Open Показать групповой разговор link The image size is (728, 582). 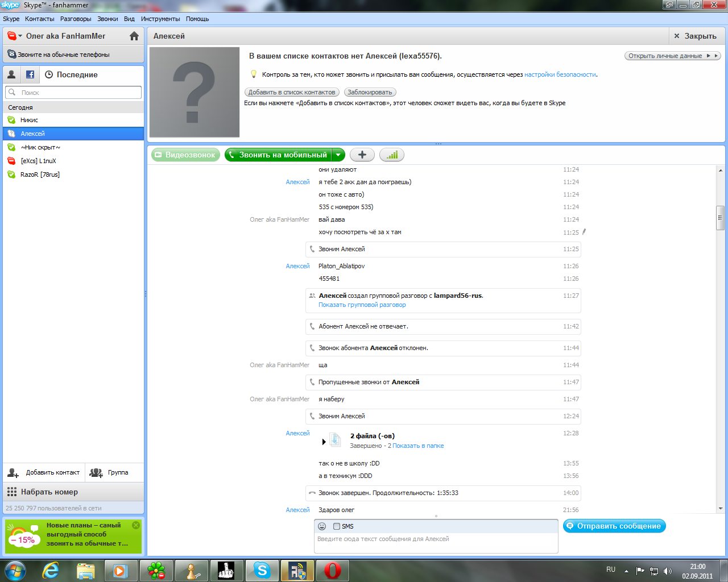(362, 305)
